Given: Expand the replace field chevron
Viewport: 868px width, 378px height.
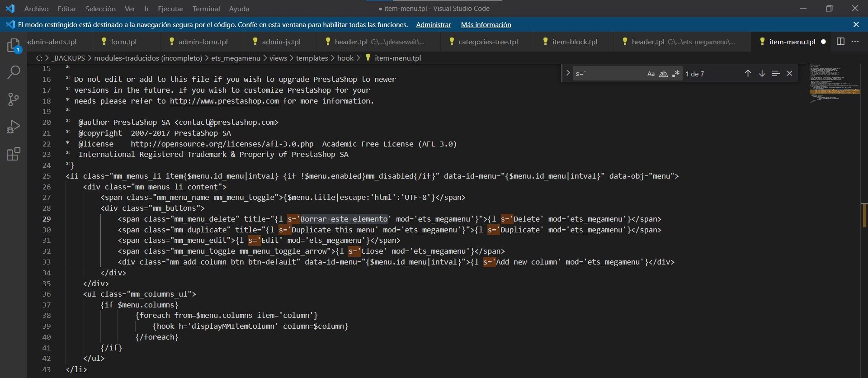Looking at the screenshot, I should pos(568,73).
